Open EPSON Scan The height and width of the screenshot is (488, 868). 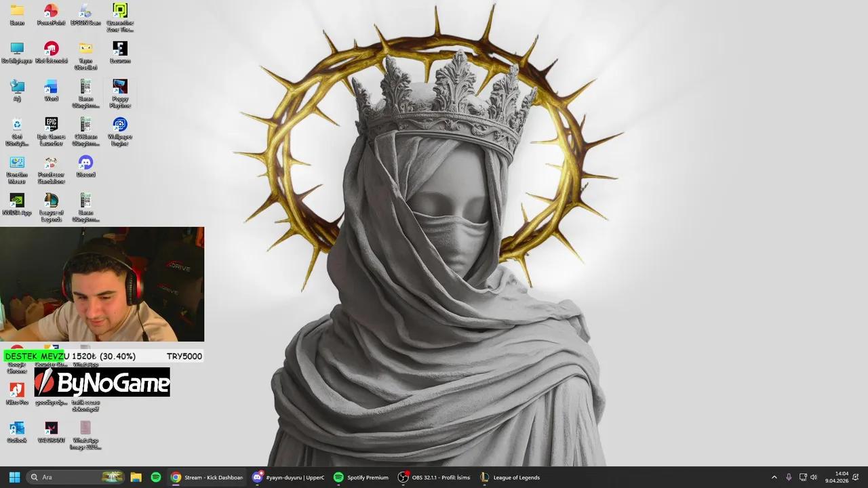coord(85,11)
